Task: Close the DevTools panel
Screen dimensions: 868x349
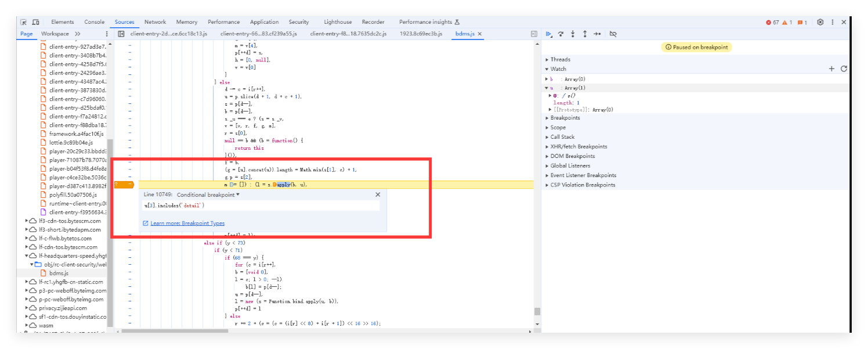Action: [844, 22]
